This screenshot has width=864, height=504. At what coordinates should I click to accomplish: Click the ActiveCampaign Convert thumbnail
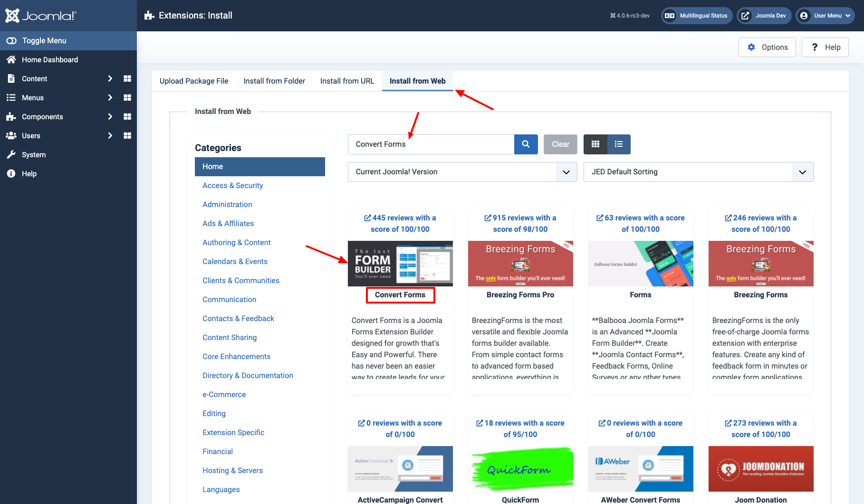(400, 469)
